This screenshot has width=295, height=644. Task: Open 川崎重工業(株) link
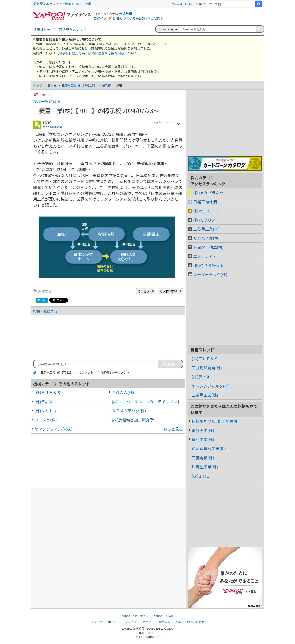coord(205,467)
